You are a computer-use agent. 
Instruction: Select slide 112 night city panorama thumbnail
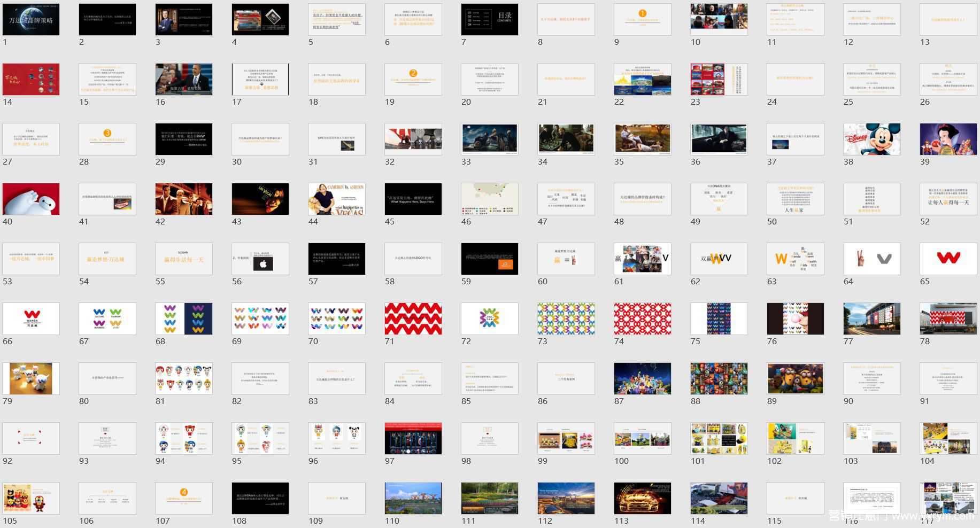click(566, 499)
